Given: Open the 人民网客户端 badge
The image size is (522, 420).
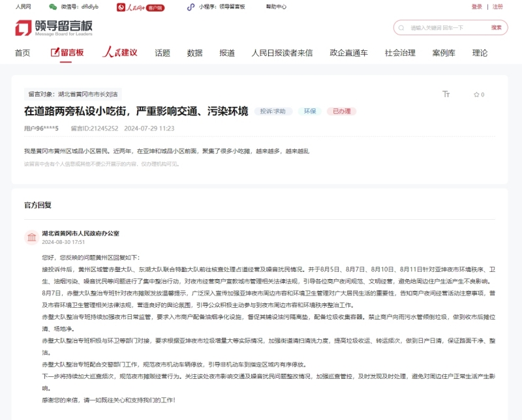Looking at the screenshot, I should coord(140,7).
